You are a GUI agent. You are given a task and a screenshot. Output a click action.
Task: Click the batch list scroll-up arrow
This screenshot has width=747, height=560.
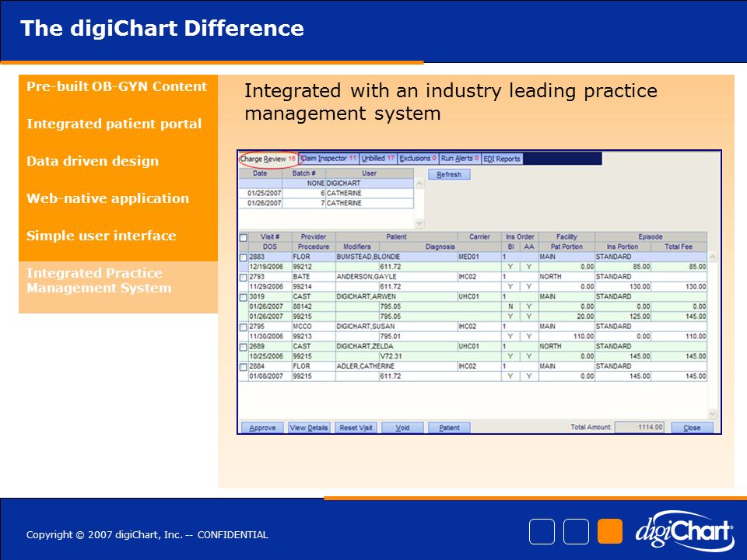point(419,184)
